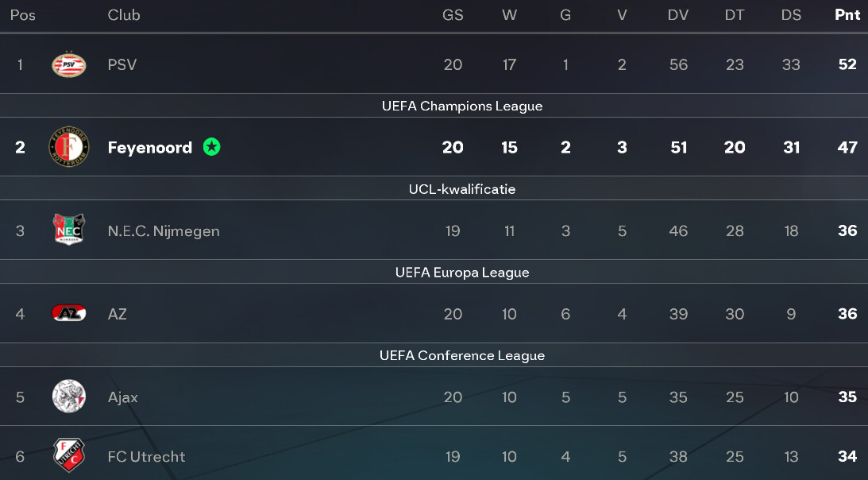
Task: Click the PSV club crest icon
Action: click(x=68, y=64)
